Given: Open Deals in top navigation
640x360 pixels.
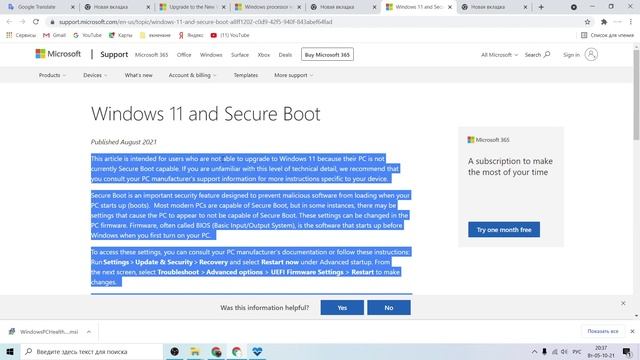Looking at the screenshot, I should (285, 55).
